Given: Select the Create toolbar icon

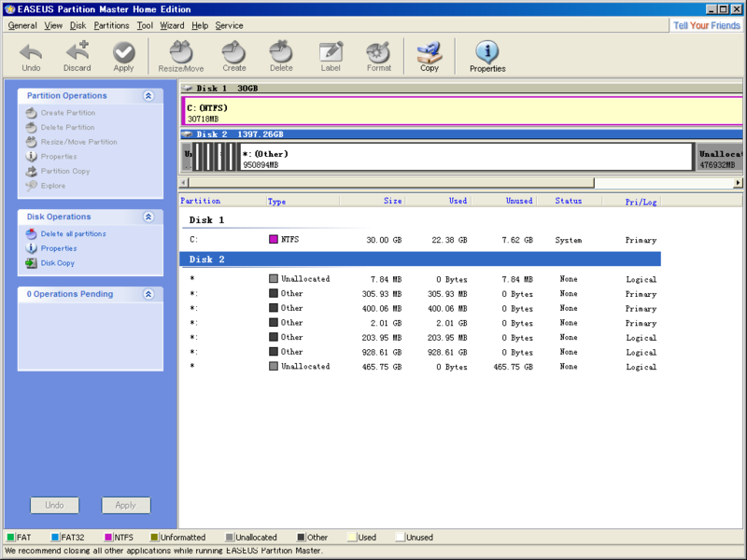Looking at the screenshot, I should 234,57.
